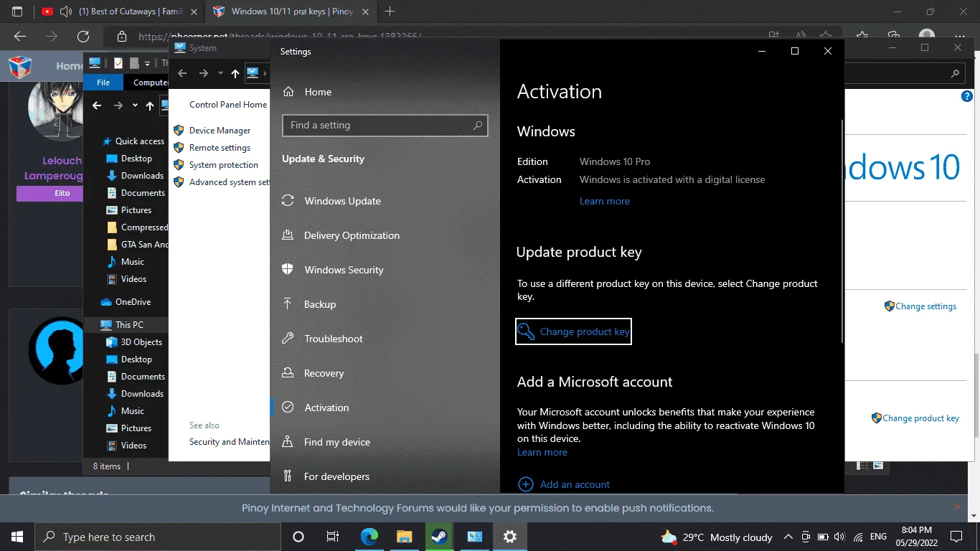Select Backup in Settings sidebar

[320, 304]
